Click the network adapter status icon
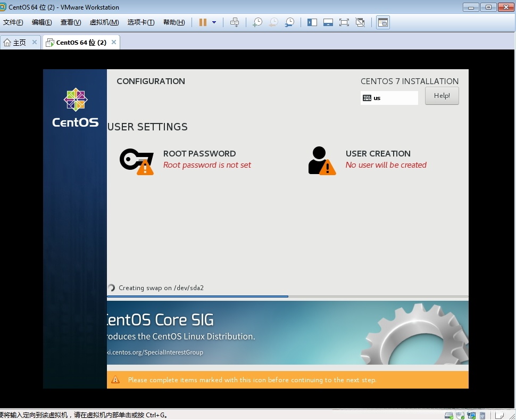Screen dimensions: 516x420 pyautogui.click(x=471, y=415)
